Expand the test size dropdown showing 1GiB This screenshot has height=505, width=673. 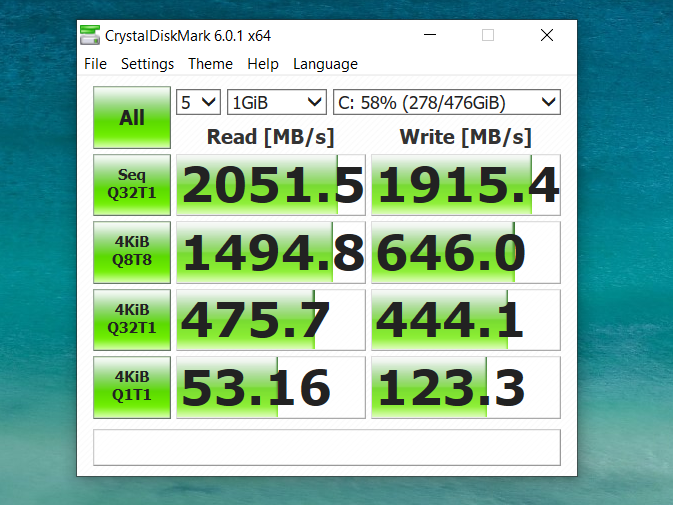tap(277, 102)
